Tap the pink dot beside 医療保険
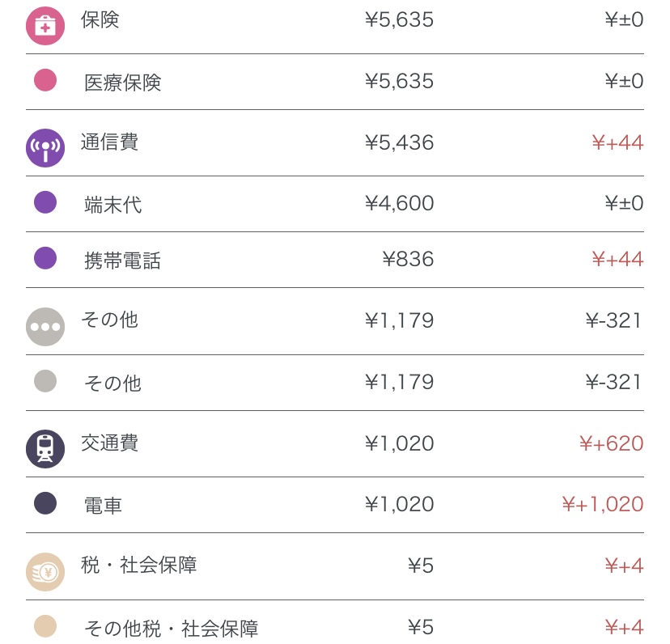This screenshot has width=670, height=644. tap(45, 80)
